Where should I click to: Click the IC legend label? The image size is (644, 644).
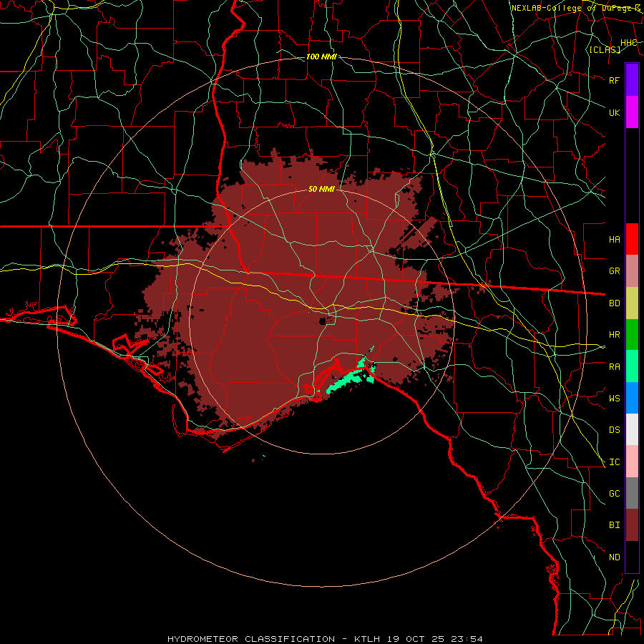coord(614,462)
